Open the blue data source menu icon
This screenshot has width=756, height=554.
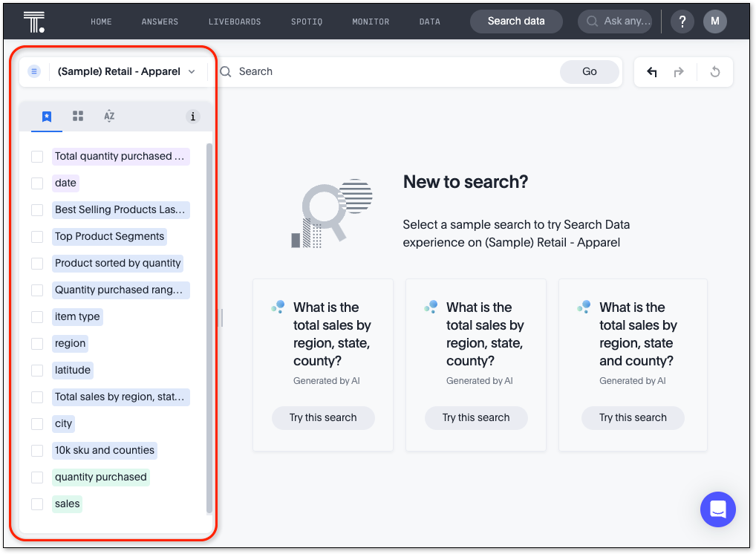tap(34, 71)
